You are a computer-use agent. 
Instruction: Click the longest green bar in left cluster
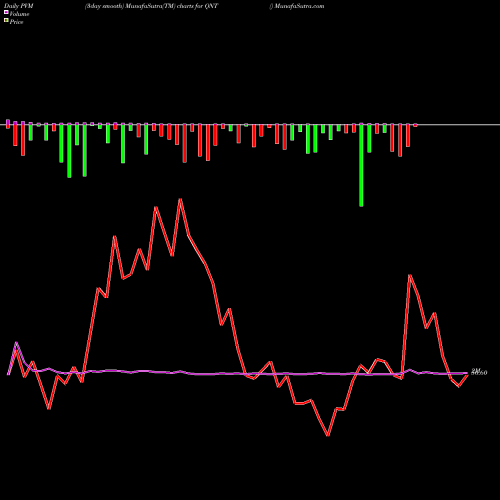(69, 151)
